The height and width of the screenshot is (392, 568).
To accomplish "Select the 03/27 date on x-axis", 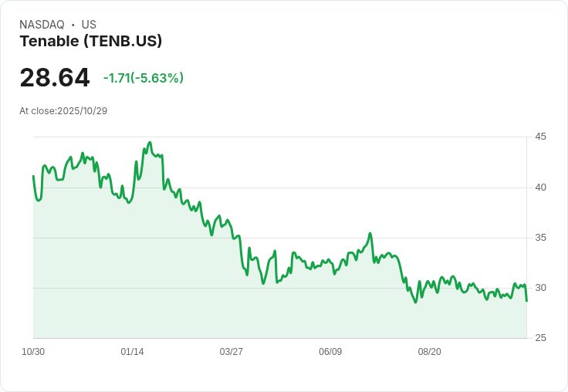I will point(231,352).
